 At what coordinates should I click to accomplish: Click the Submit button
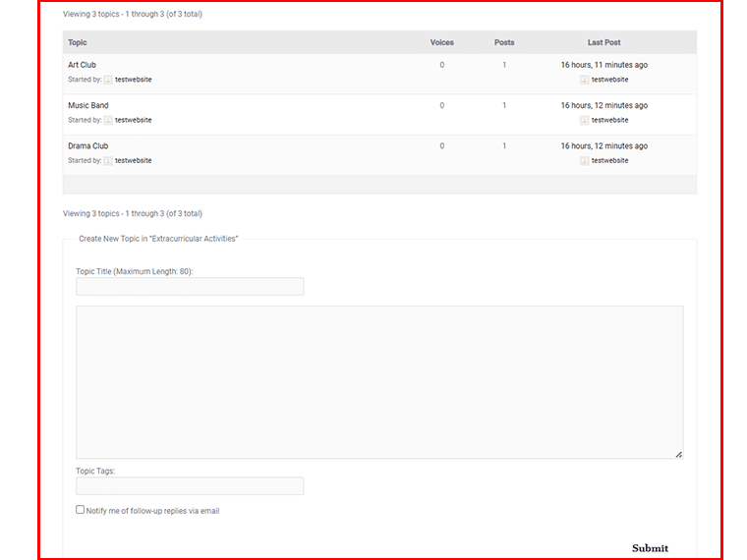pos(650,548)
